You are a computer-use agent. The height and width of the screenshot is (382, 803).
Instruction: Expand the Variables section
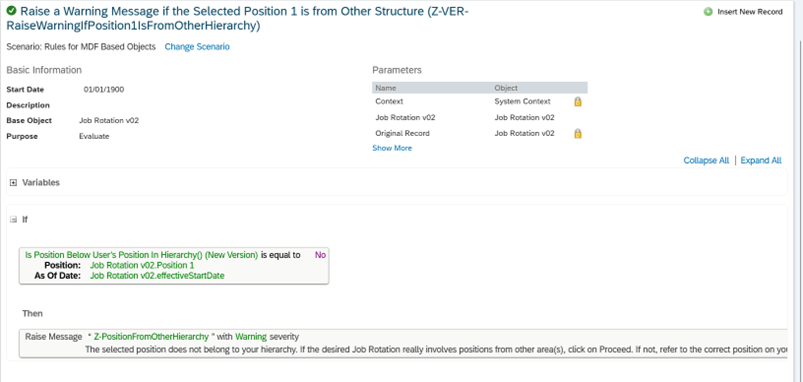pos(14,183)
